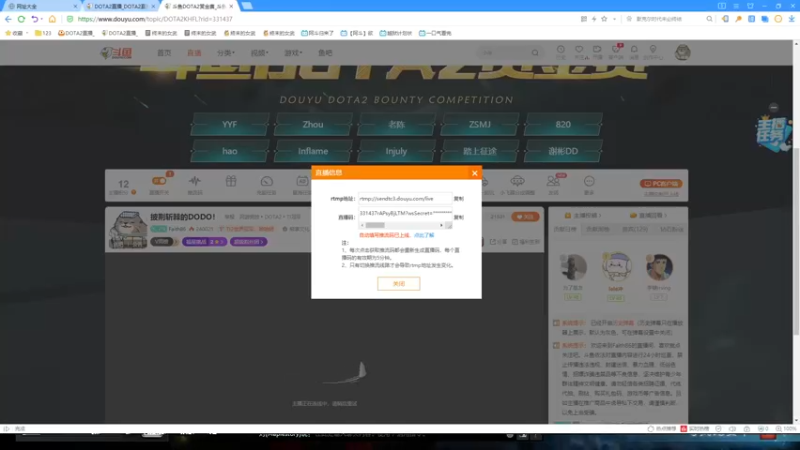The image size is (800, 450).
Task: Collapse the floating 主播任务 widget with minus
Action: pyautogui.click(x=773, y=107)
